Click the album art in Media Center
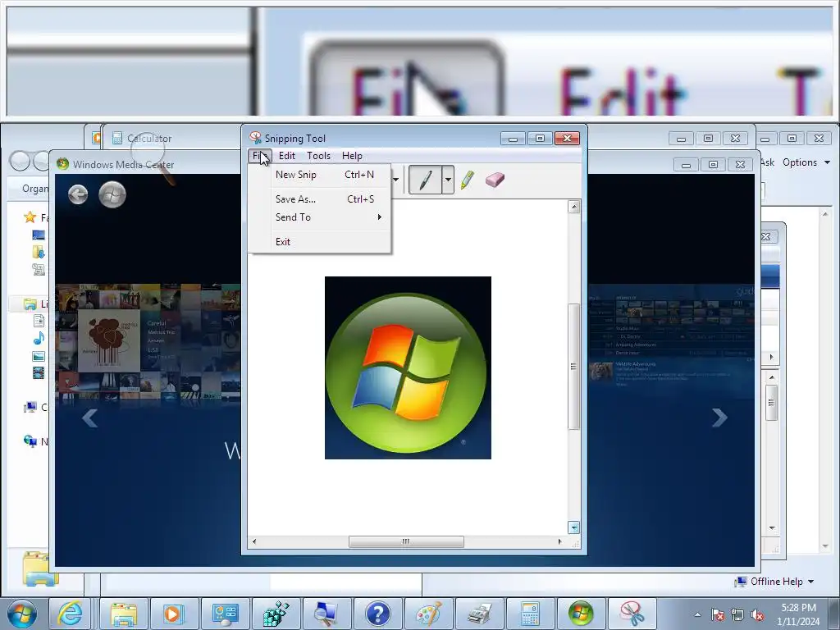This screenshot has width=840, height=630. pyautogui.click(x=109, y=340)
